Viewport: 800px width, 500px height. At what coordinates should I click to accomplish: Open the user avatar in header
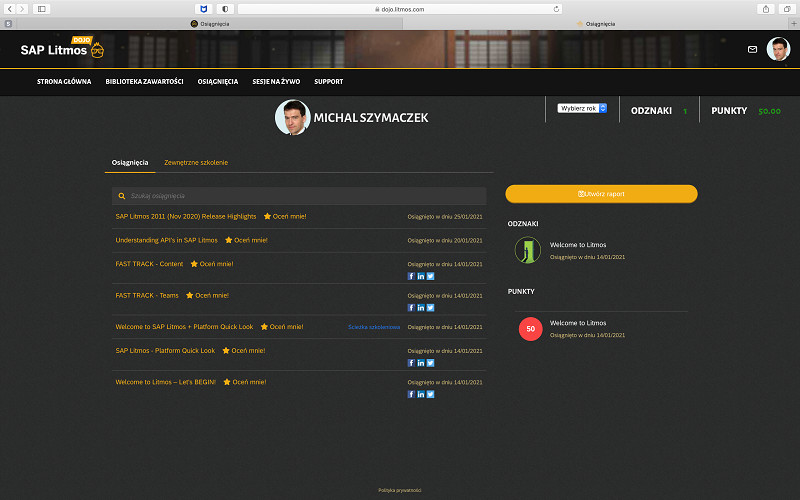(778, 49)
